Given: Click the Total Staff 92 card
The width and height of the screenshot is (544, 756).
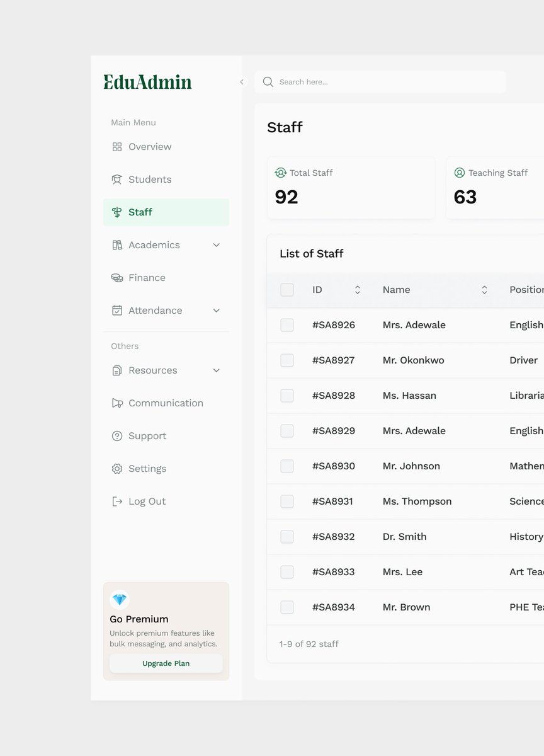Looking at the screenshot, I should [351, 188].
